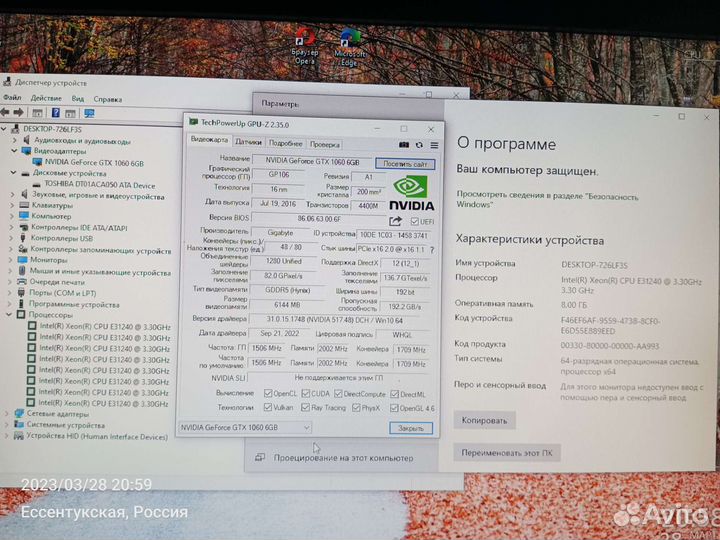Viewport: 720px width, 540px height.
Task: Toggle the CUDA checkbox
Action: (x=306, y=394)
